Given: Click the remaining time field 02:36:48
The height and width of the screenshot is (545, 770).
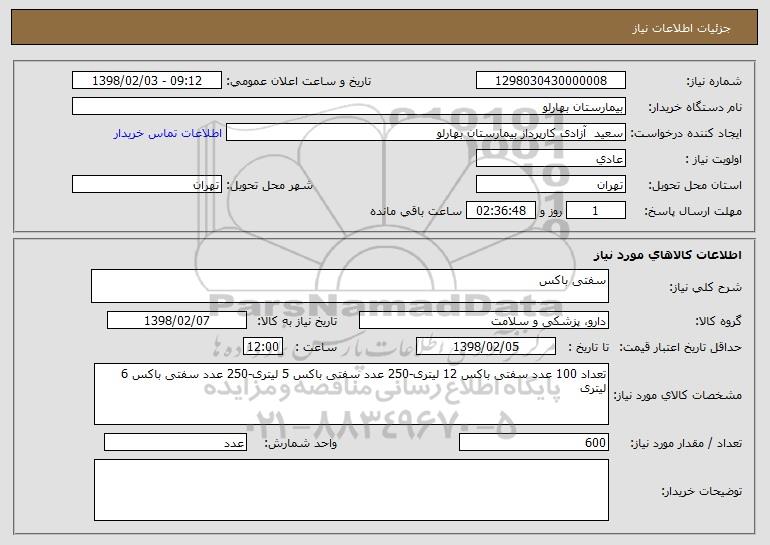Looking at the screenshot, I should click(500, 211).
